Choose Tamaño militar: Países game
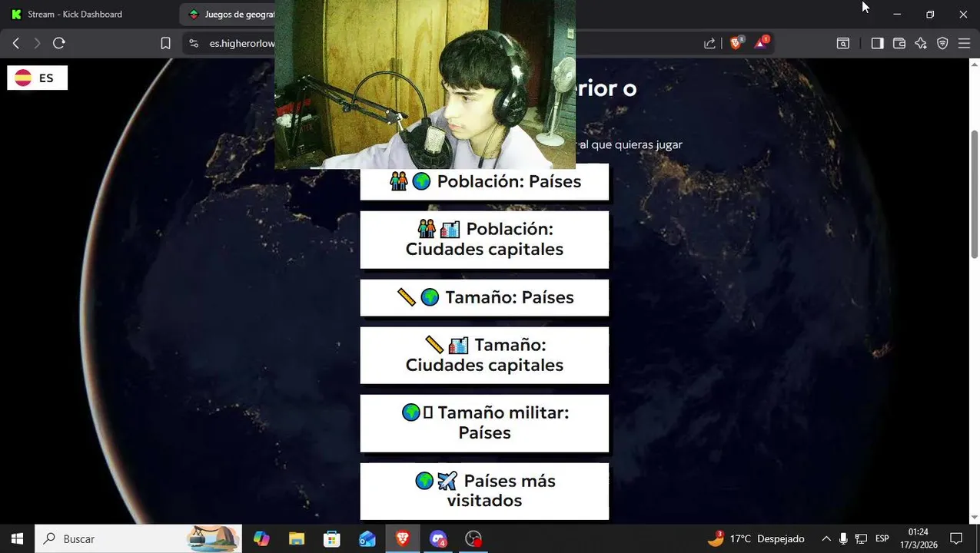This screenshot has height=553, width=980. 484,423
